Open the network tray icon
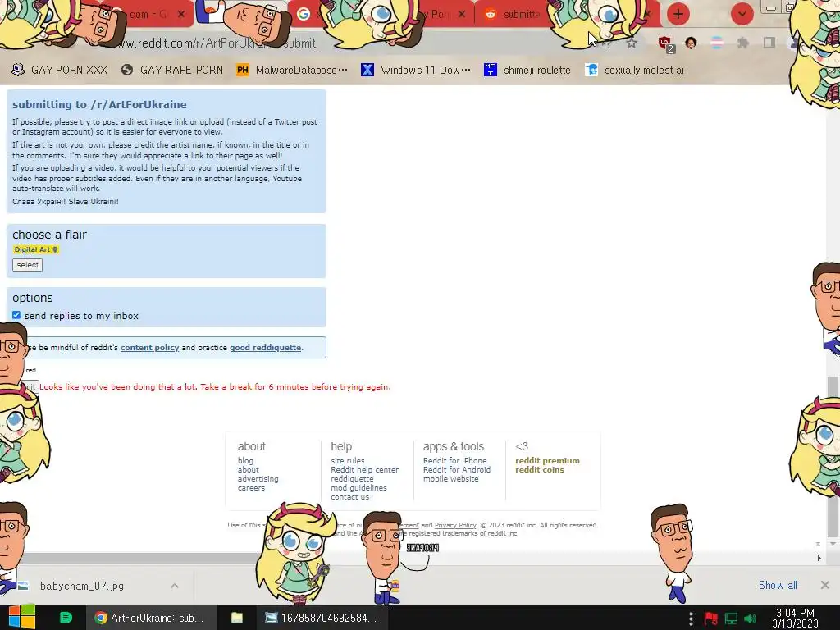This screenshot has height=630, width=840. tap(731, 619)
